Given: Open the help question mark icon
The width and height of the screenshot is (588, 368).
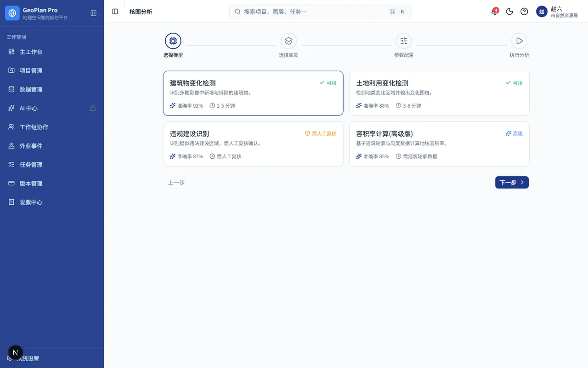Looking at the screenshot, I should coord(524,11).
